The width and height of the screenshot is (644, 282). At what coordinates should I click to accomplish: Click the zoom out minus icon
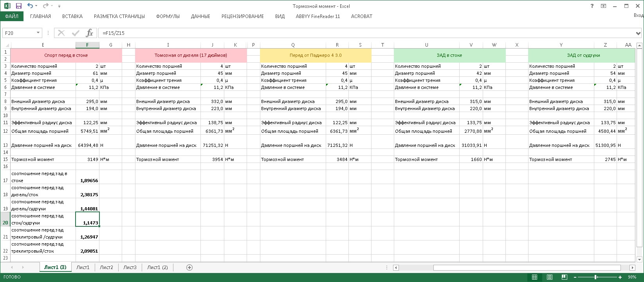[x=575, y=277]
